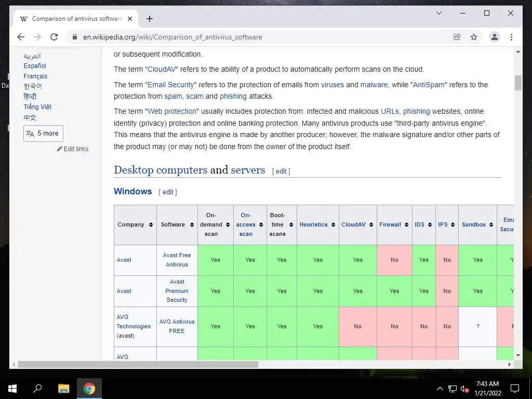Open Chrome's three-dot menu
This screenshot has height=399, width=532.
tap(511, 37)
